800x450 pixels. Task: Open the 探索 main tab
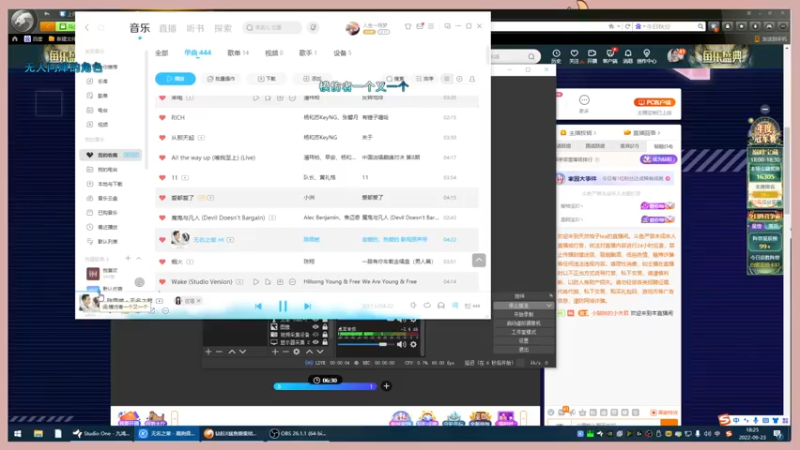tap(223, 28)
